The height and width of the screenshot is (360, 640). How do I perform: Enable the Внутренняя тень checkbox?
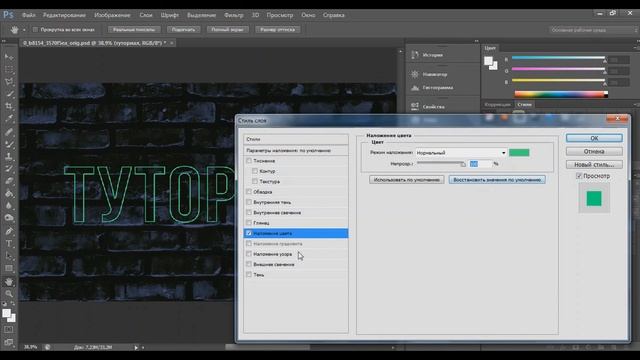point(249,202)
